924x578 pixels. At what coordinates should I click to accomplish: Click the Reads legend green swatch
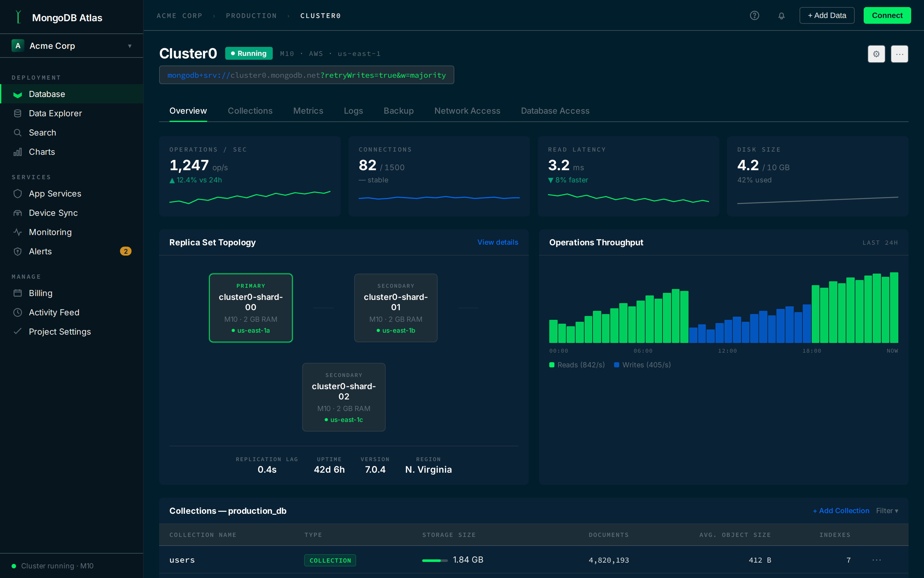point(552,365)
